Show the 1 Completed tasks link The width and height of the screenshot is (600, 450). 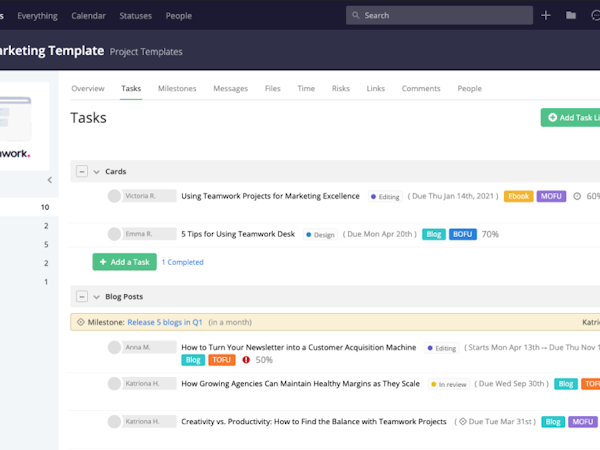click(183, 262)
